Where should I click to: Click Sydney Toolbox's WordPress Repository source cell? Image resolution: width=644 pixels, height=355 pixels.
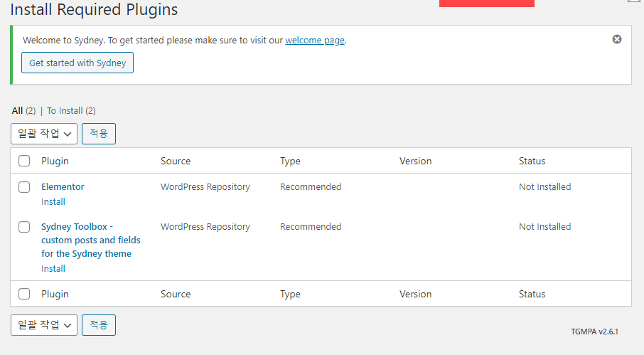[205, 227]
